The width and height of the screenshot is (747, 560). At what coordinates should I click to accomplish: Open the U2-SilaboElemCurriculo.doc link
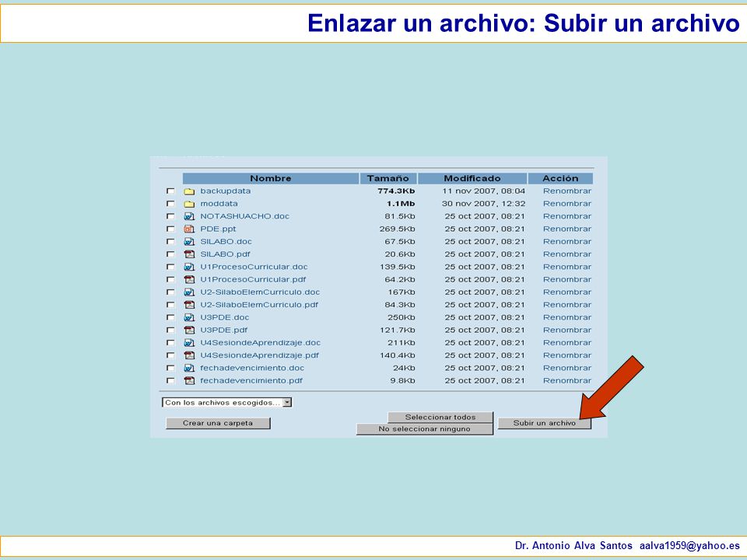(260, 292)
